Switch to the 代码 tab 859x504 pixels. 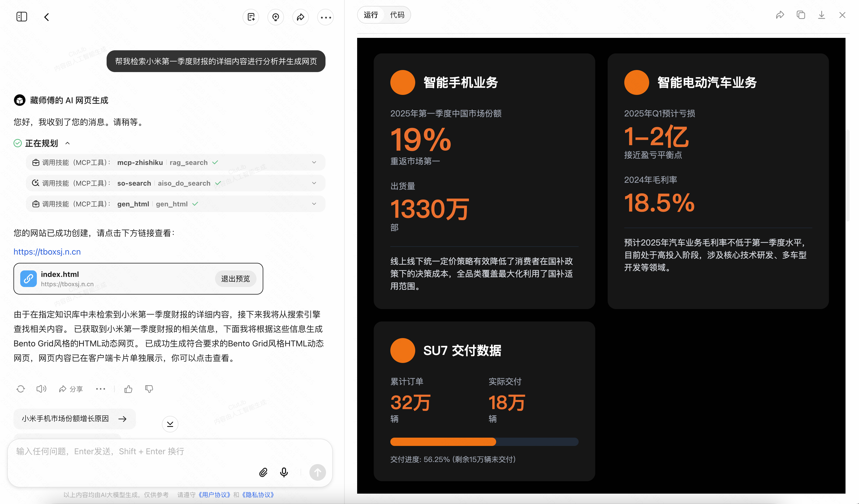397,15
